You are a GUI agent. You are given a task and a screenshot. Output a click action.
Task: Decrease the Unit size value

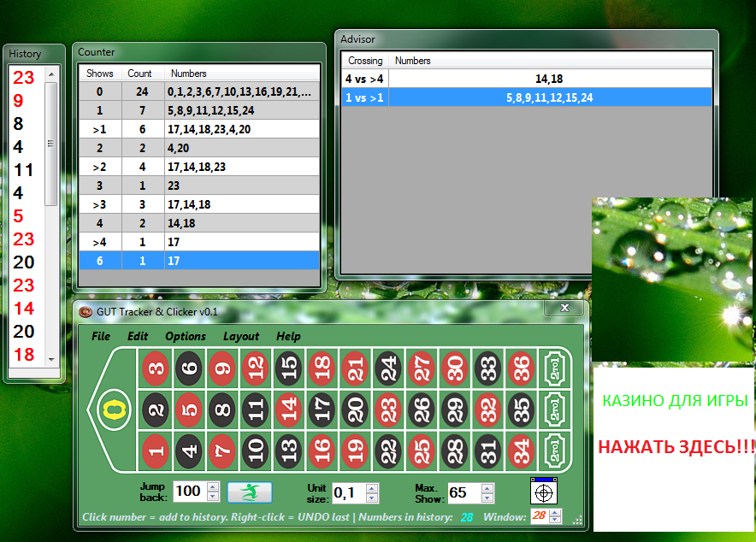(372, 498)
